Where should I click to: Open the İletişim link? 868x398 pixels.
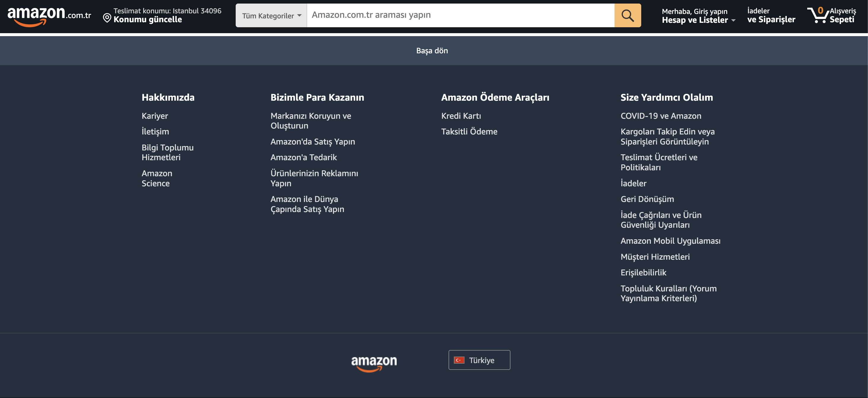click(155, 131)
